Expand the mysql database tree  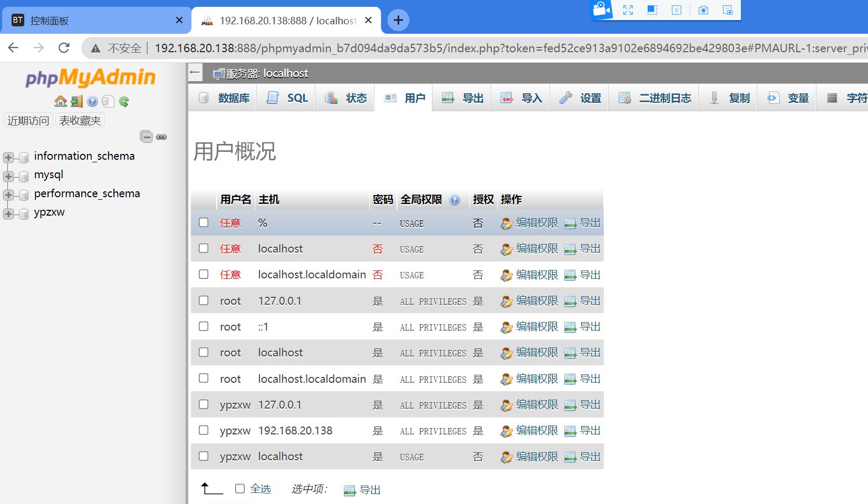pyautogui.click(x=8, y=176)
